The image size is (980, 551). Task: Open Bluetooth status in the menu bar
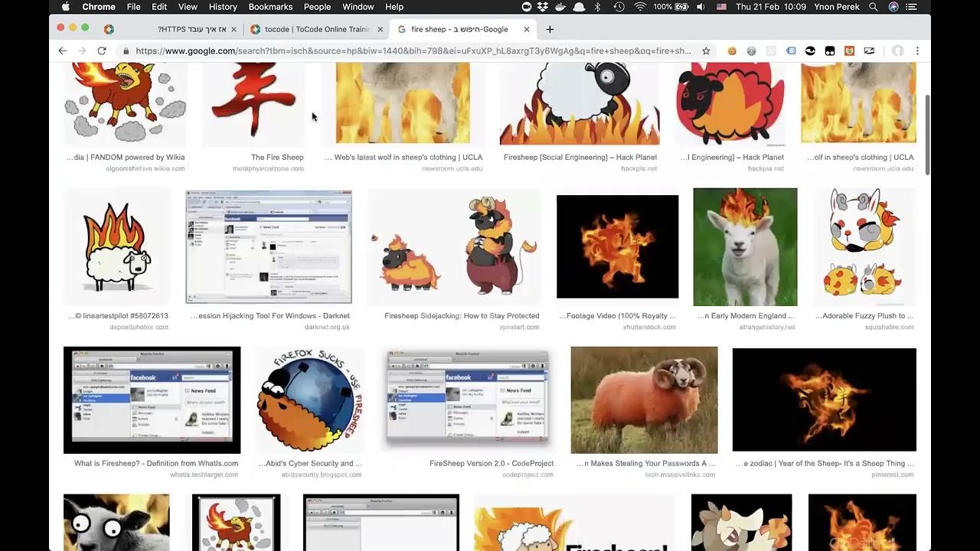598,7
